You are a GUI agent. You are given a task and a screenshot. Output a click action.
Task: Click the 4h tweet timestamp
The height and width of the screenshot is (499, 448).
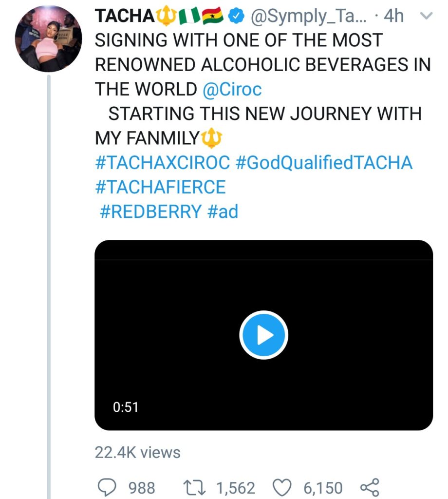393,16
